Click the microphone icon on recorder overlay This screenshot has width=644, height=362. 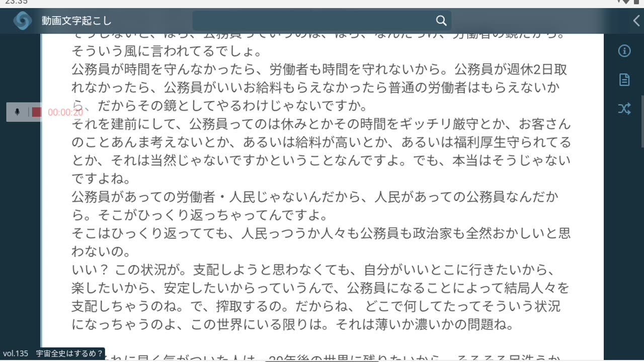17,112
